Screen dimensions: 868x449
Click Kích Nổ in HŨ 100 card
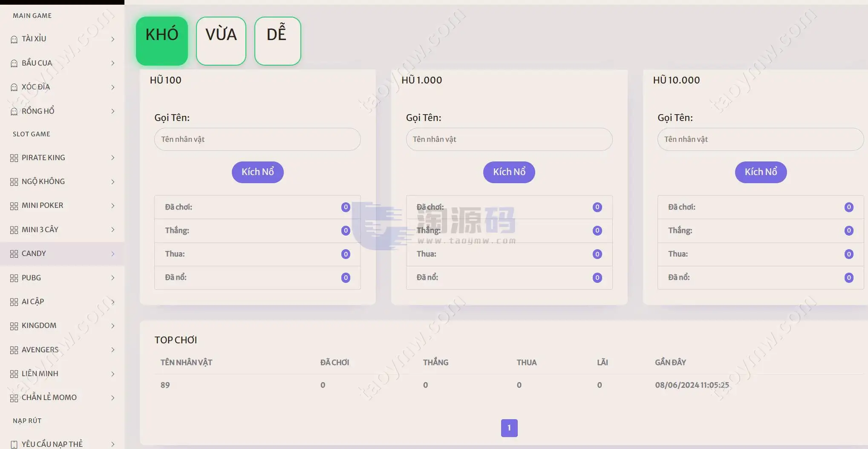click(x=258, y=172)
